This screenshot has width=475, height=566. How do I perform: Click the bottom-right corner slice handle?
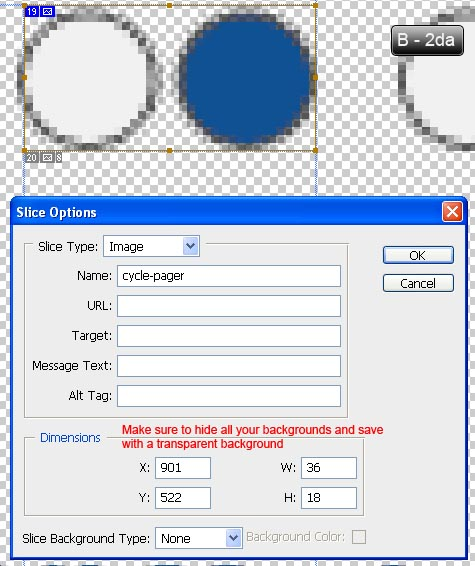coord(315,150)
